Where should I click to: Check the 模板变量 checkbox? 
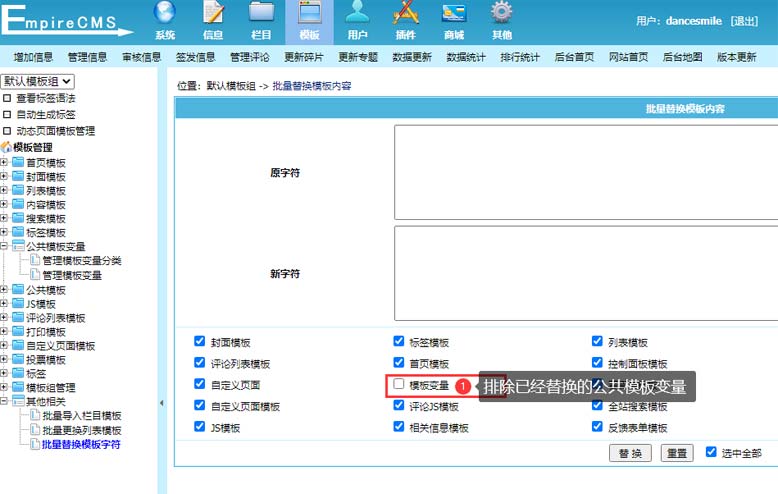pyautogui.click(x=398, y=384)
